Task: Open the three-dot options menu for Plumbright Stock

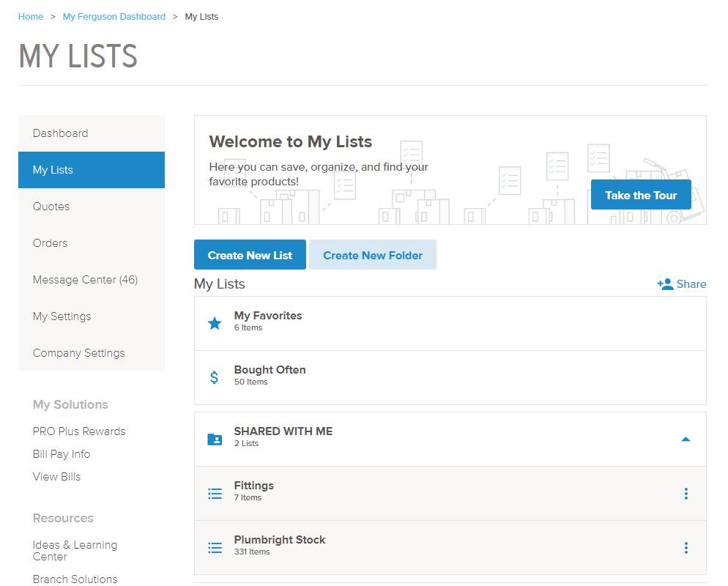Action: tap(686, 547)
